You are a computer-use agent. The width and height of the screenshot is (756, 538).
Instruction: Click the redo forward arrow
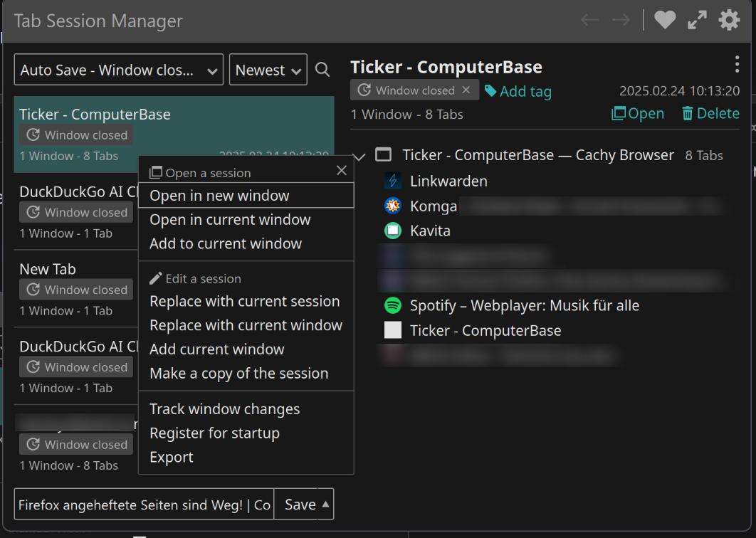[621, 20]
